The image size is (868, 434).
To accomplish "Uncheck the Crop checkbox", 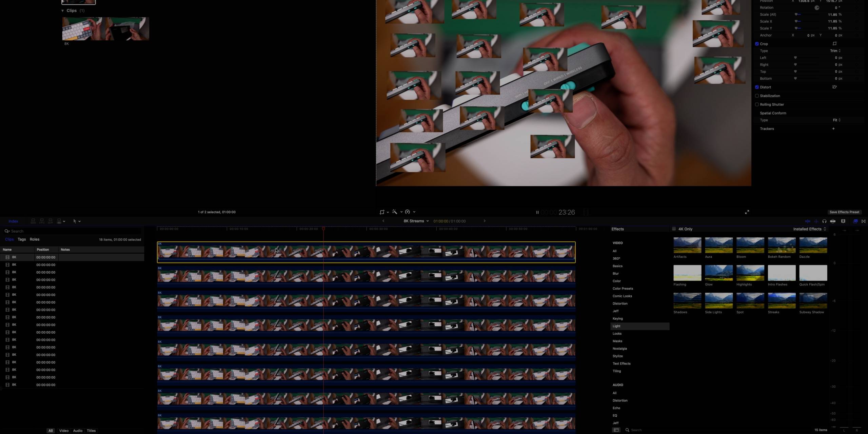I will (x=757, y=44).
